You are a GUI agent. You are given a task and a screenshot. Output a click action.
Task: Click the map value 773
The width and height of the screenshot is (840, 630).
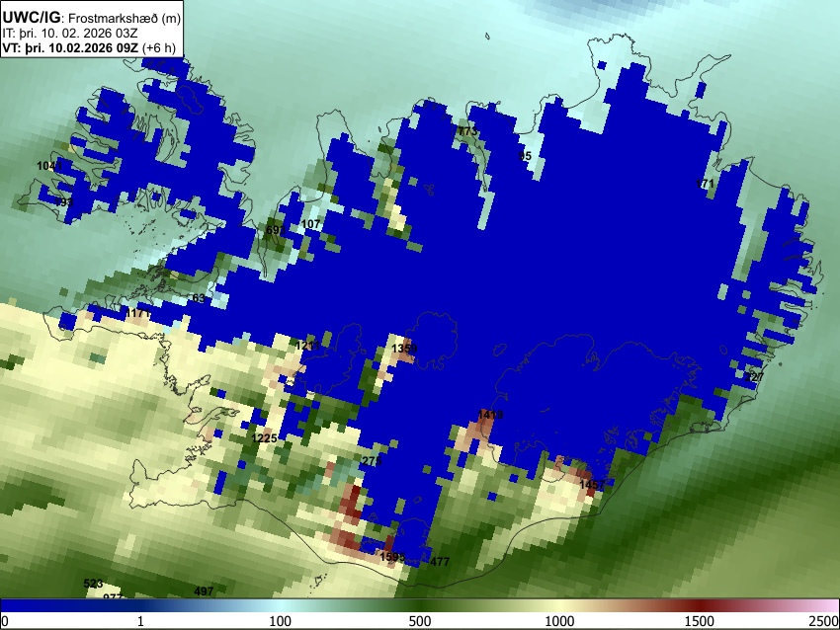pyautogui.click(x=467, y=131)
